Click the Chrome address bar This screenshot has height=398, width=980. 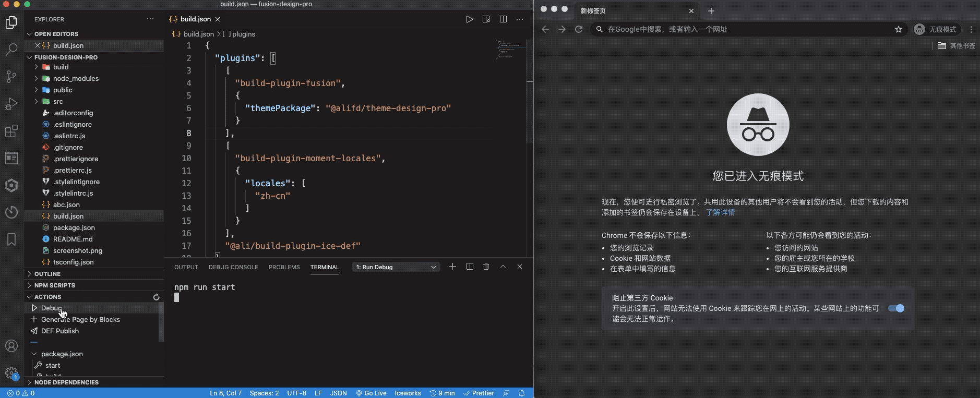coord(749,29)
